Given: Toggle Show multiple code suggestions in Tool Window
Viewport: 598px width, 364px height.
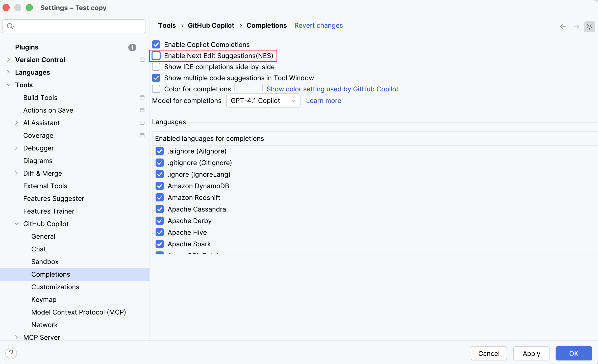Looking at the screenshot, I should coord(156,78).
